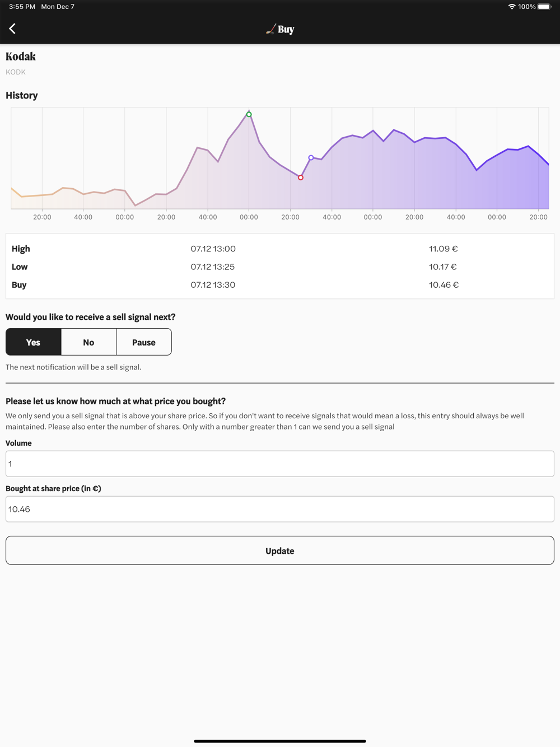560x747 pixels.
Task: Choose Pause for sell signal
Action: click(x=144, y=342)
